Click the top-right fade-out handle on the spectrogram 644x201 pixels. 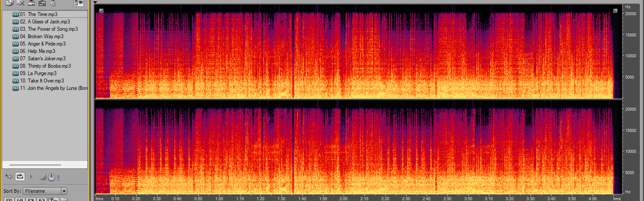pyautogui.click(x=615, y=11)
